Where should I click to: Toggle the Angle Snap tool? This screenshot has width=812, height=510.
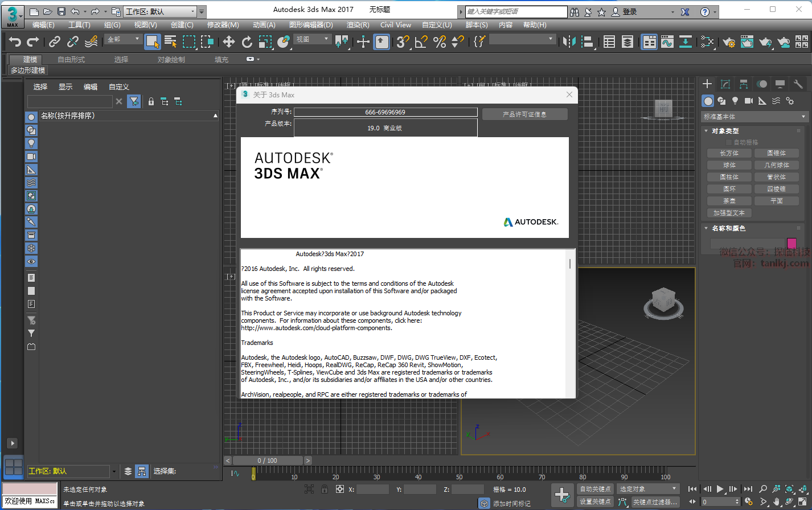coord(421,42)
